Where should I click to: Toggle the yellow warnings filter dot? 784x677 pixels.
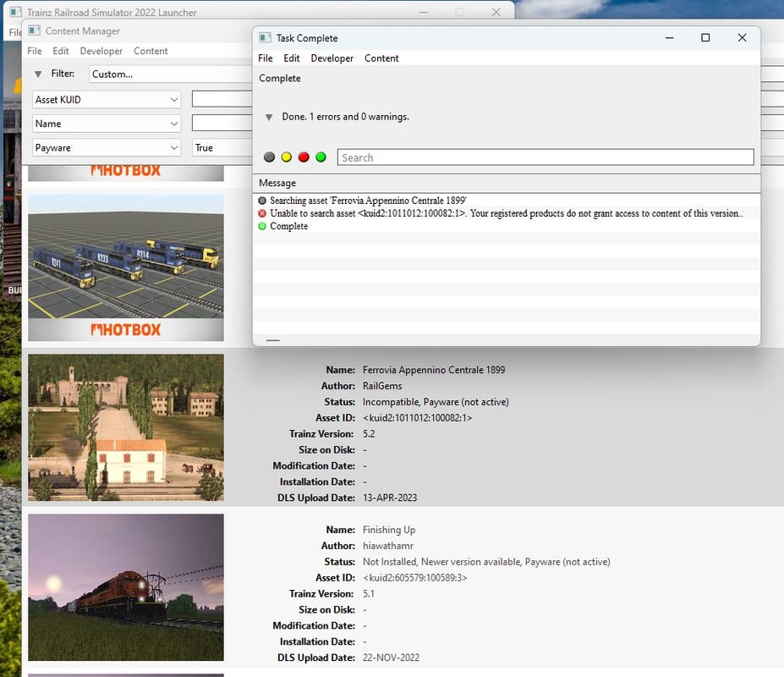coord(287,157)
